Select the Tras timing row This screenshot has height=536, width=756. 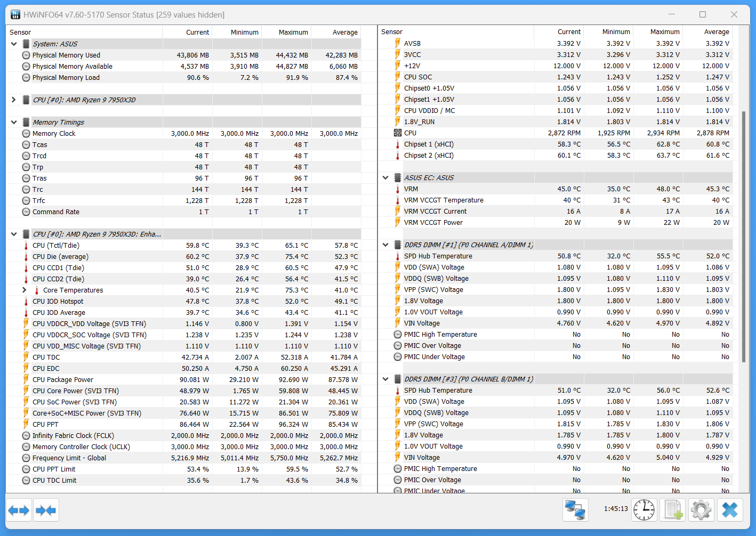coord(184,178)
